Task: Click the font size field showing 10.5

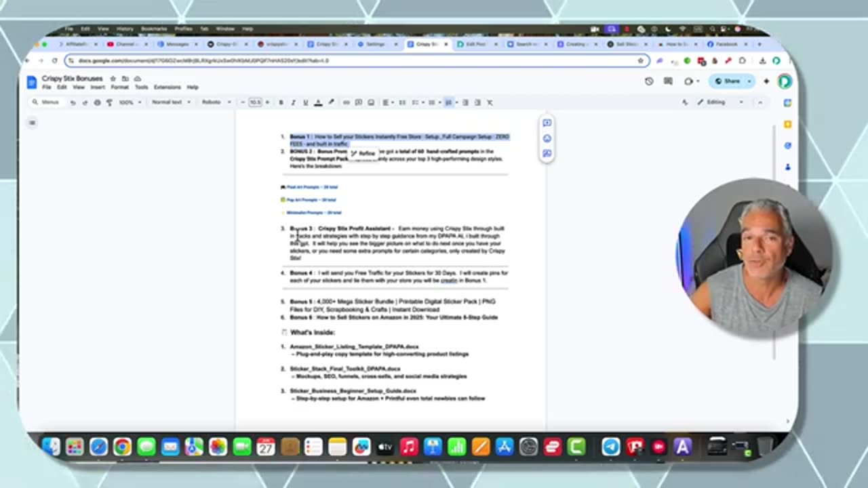Action: tap(255, 102)
